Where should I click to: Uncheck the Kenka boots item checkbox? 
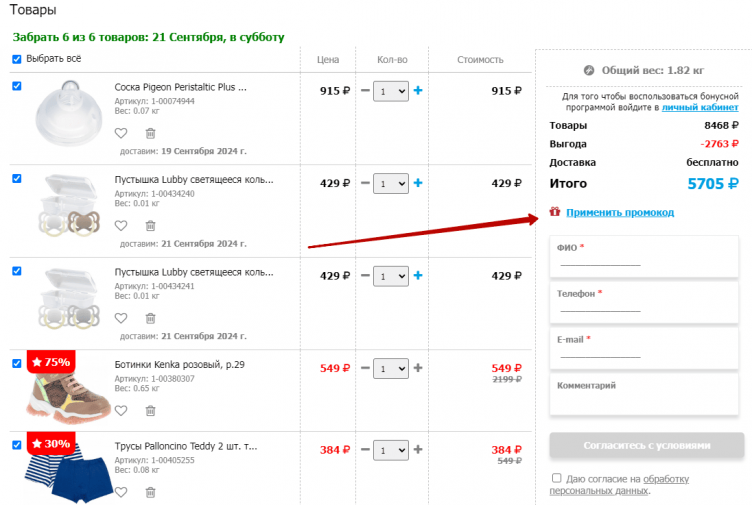17,363
